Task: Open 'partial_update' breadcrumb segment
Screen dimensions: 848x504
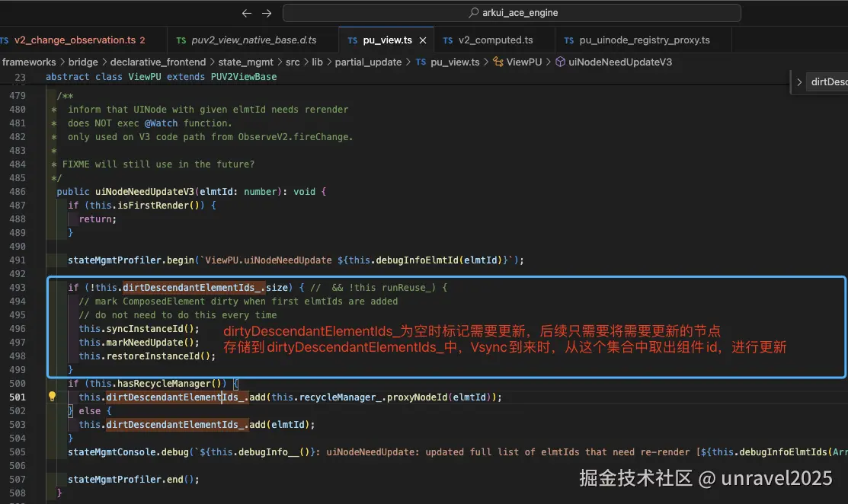Action: pos(368,62)
